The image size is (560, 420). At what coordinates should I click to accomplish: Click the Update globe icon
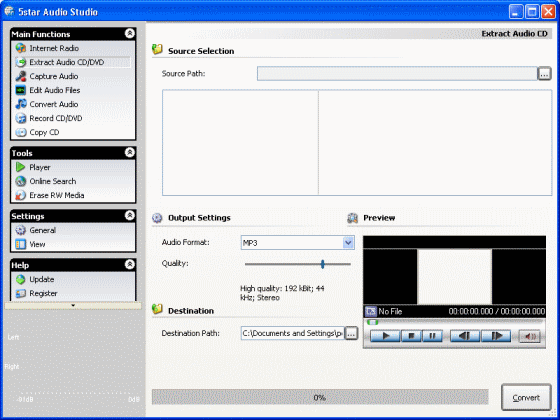[21, 279]
